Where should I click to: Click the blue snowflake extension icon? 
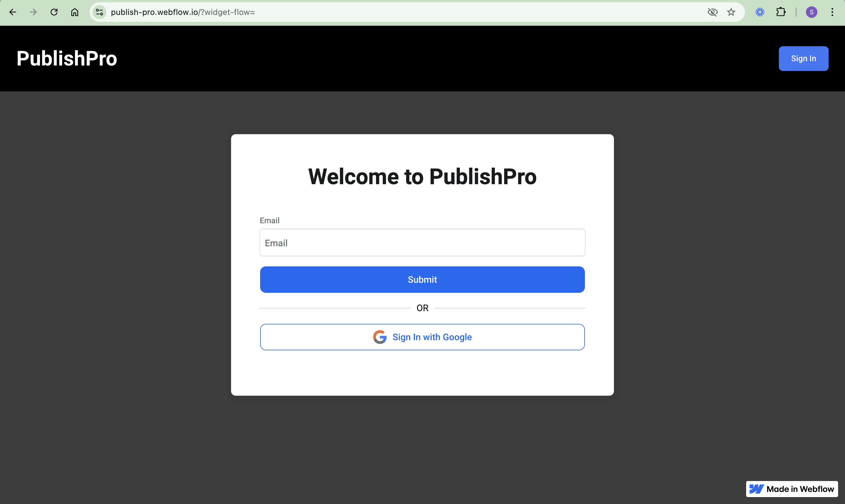[760, 12]
